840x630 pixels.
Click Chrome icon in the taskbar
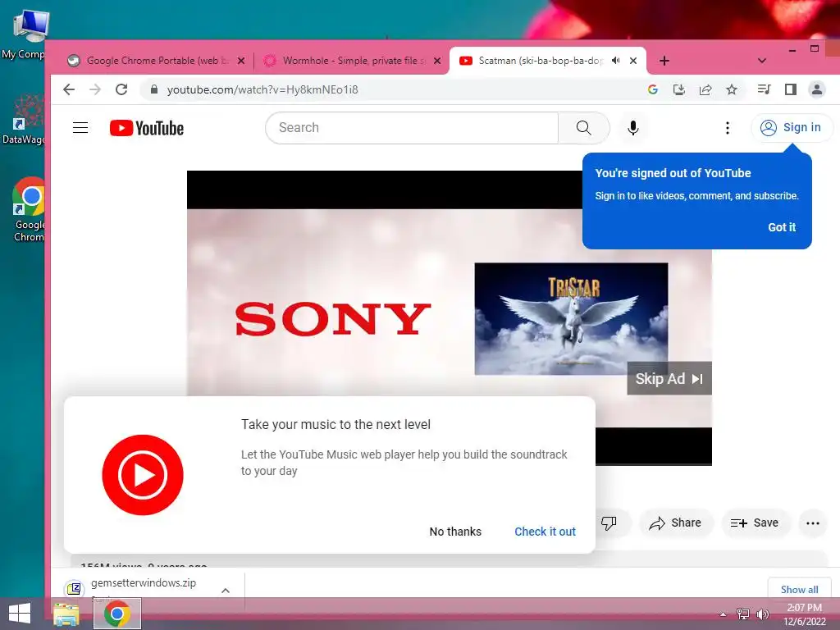click(117, 614)
